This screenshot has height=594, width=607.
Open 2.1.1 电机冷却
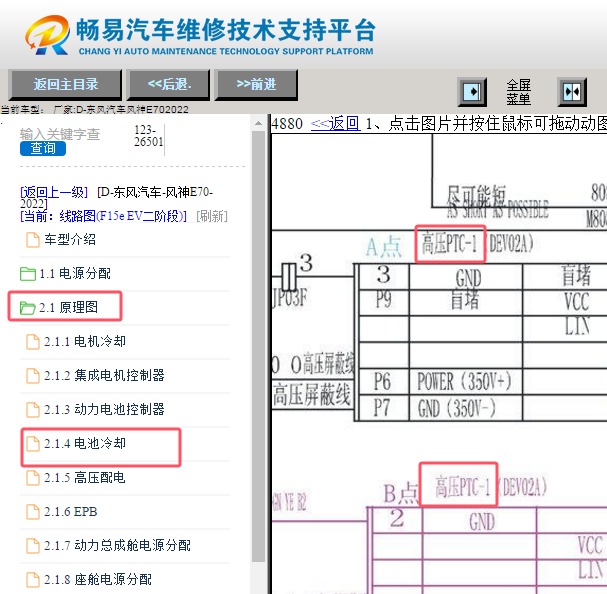[x=85, y=341]
